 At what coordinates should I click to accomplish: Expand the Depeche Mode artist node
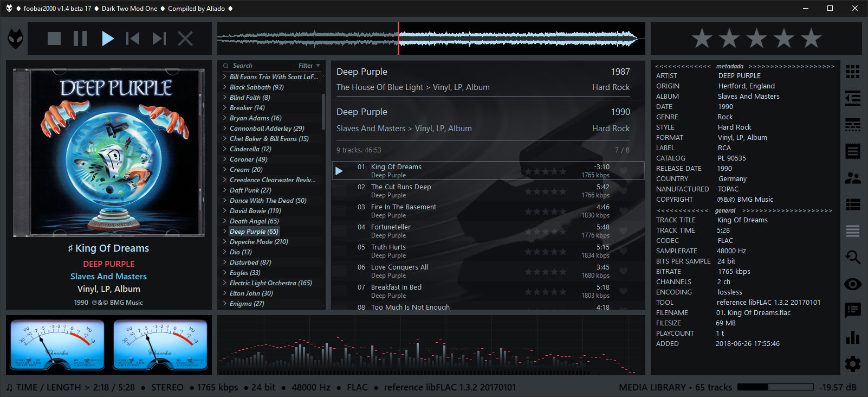click(225, 241)
